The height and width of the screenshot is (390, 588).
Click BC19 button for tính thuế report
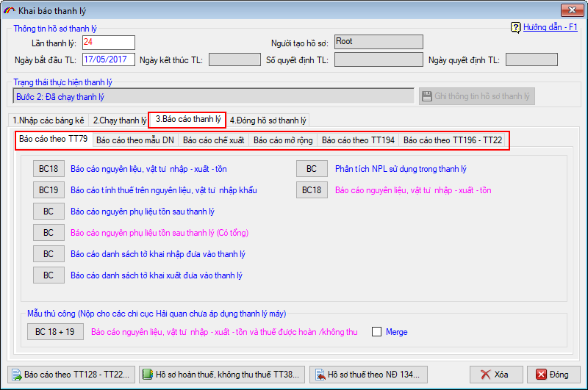[x=49, y=190]
